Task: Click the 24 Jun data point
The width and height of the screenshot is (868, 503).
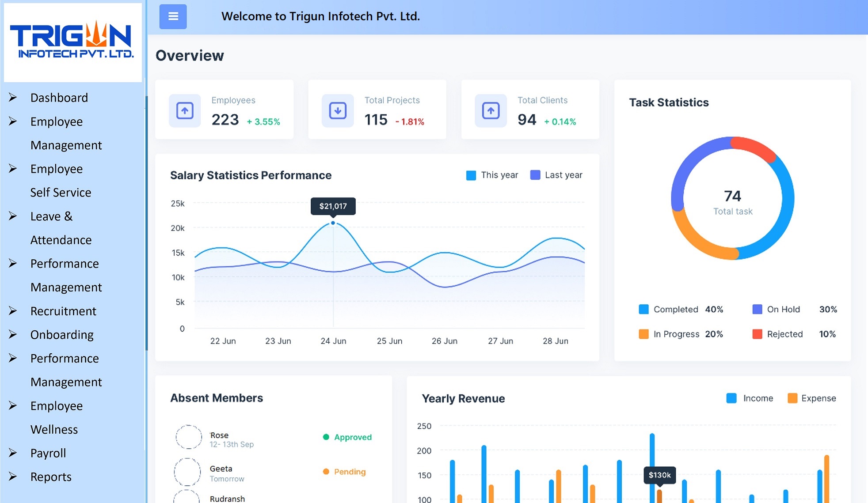Action: tap(333, 223)
